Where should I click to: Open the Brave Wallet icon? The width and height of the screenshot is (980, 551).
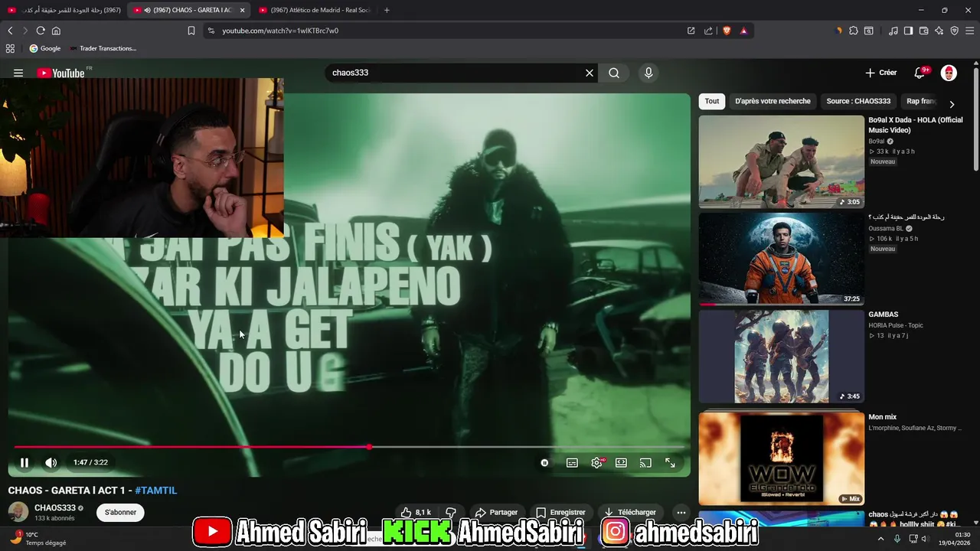923,31
